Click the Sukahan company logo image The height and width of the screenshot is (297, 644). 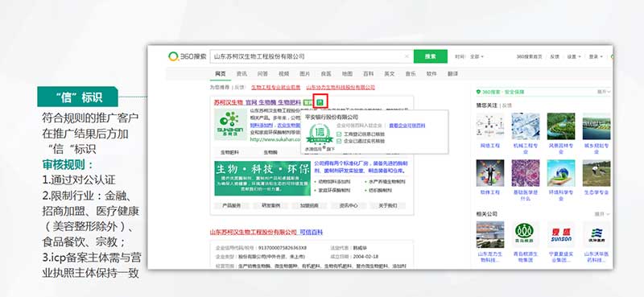pyautogui.click(x=229, y=124)
